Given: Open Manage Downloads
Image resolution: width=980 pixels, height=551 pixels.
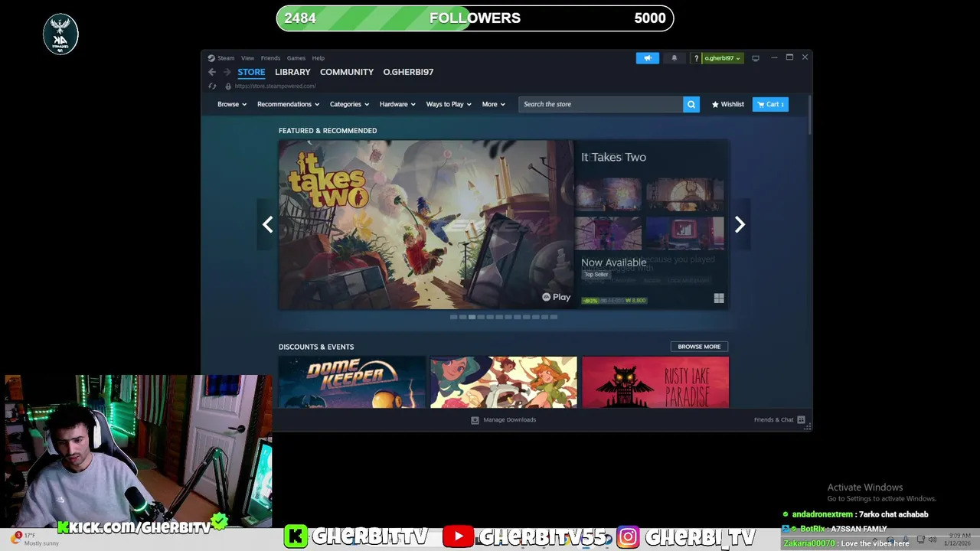Looking at the screenshot, I should point(503,419).
